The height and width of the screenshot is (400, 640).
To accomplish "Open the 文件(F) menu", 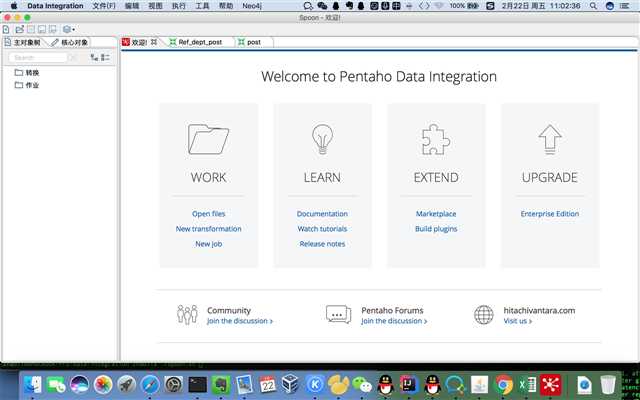I will 104,6.
